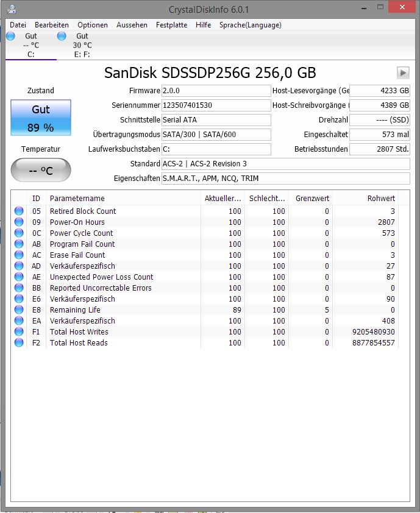The height and width of the screenshot is (513, 420).
Task: Click the ID column header
Action: click(x=36, y=198)
